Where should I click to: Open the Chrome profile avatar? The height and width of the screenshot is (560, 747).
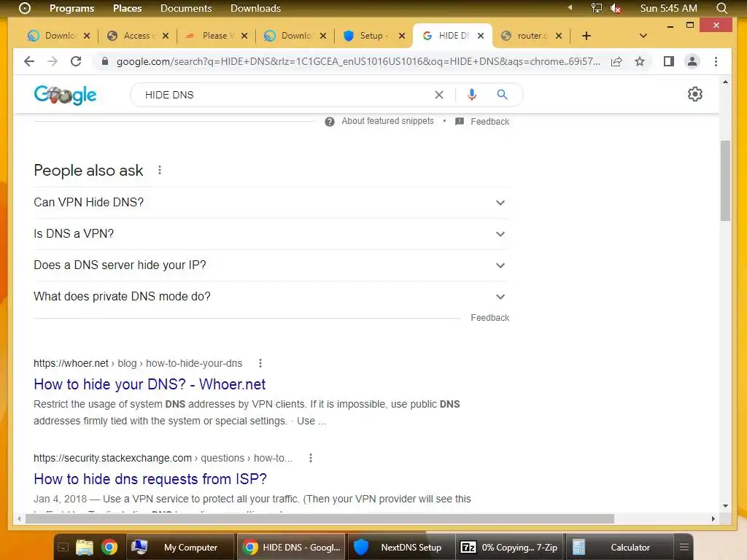click(692, 61)
